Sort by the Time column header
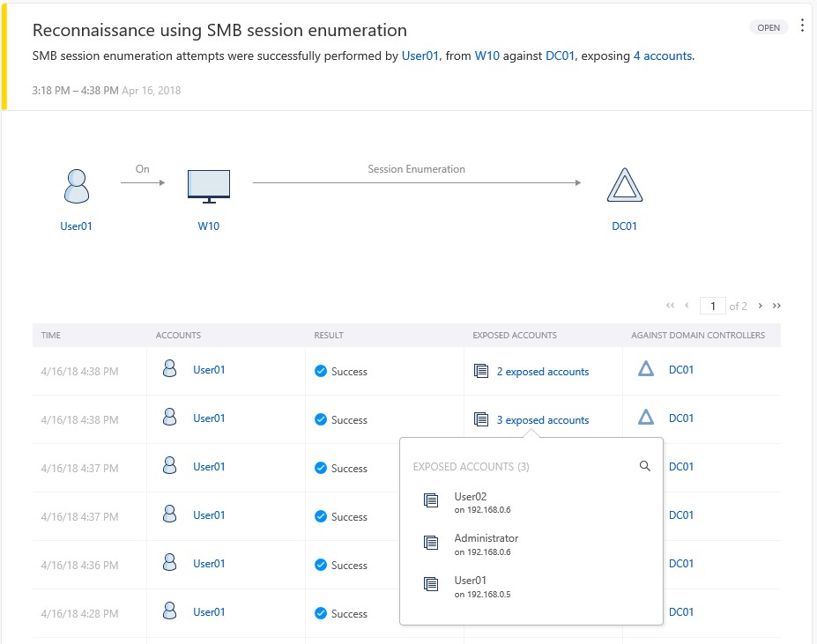This screenshot has height=644, width=817. tap(51, 336)
